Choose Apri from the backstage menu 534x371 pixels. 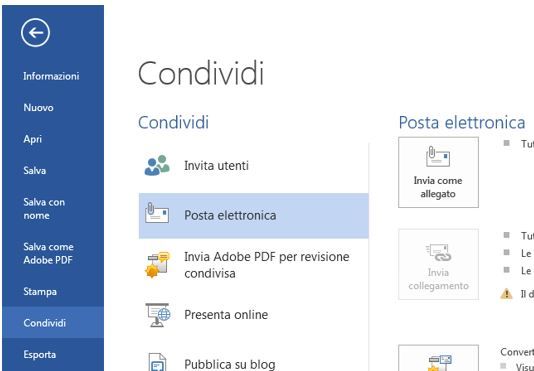point(33,139)
